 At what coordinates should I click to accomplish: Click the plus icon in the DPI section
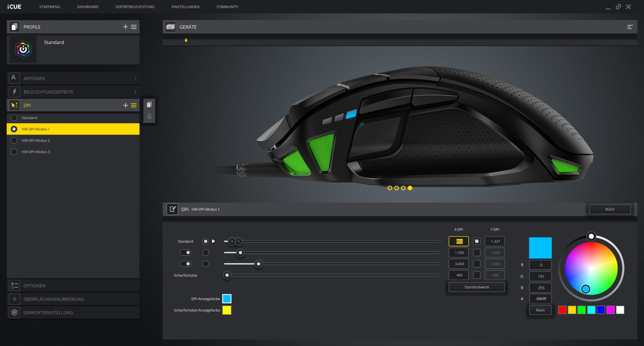tap(126, 105)
